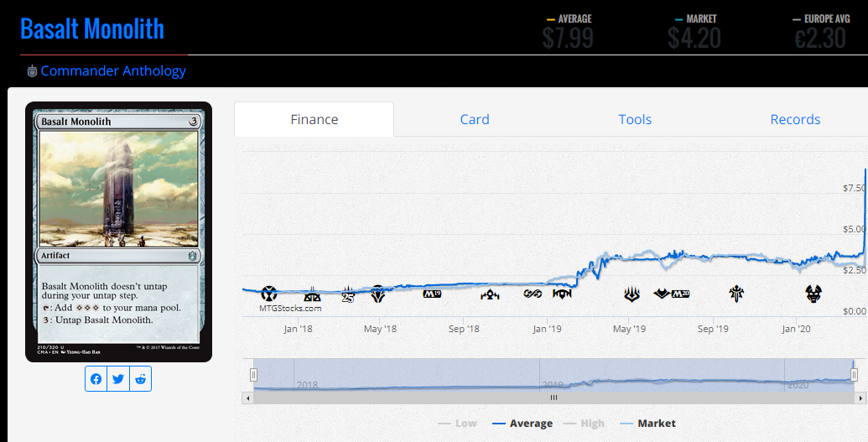868x442 pixels.
Task: Click the chart navigator scrollbar thumb
Action: tap(554, 398)
